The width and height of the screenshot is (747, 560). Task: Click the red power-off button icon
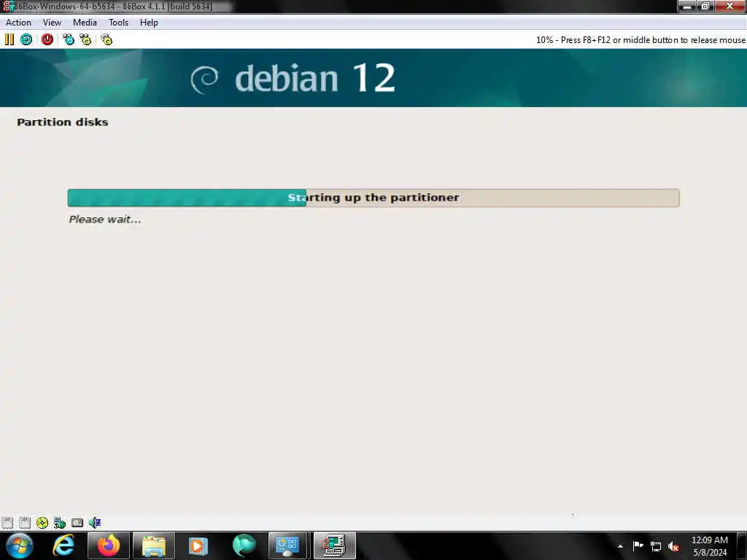click(x=47, y=39)
